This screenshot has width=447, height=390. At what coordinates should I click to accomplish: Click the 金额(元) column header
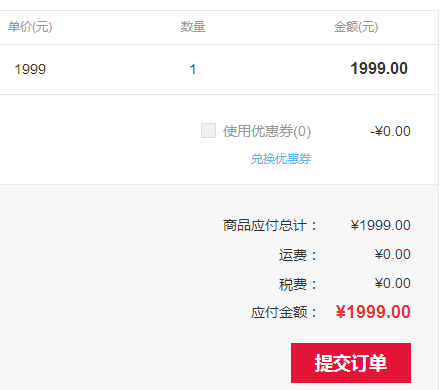[356, 27]
